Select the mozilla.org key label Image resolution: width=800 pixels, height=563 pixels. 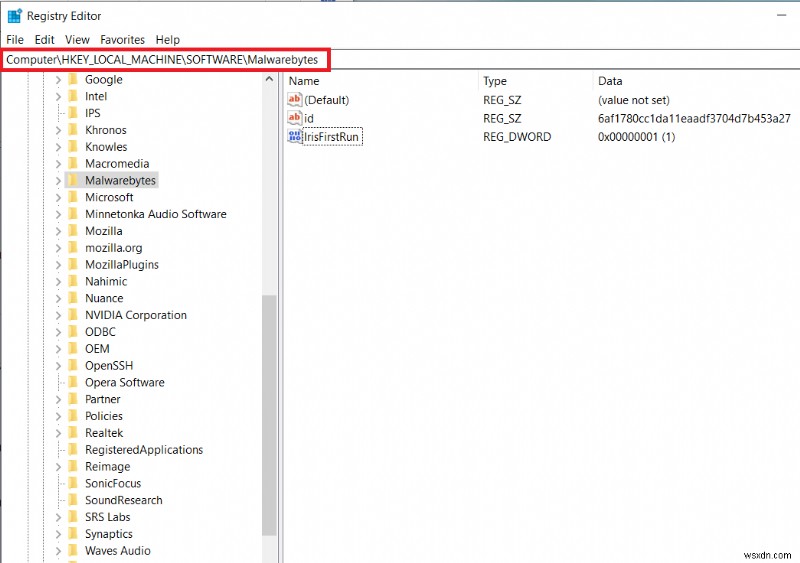[x=113, y=248]
